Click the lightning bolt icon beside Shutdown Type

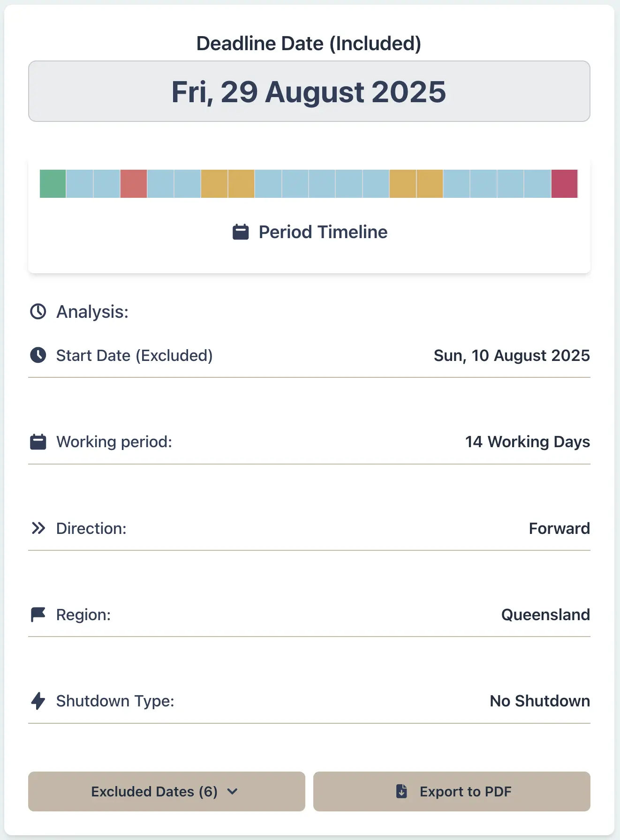coord(38,701)
